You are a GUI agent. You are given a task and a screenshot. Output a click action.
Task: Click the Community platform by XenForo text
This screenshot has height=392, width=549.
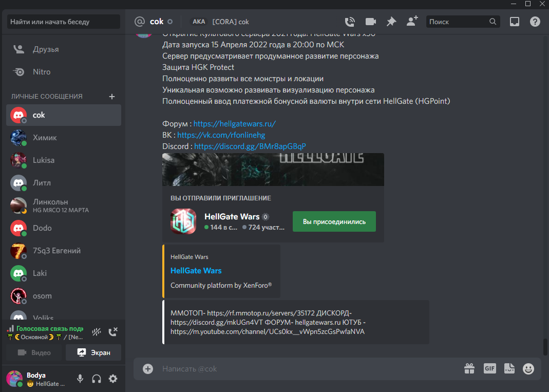click(x=221, y=286)
